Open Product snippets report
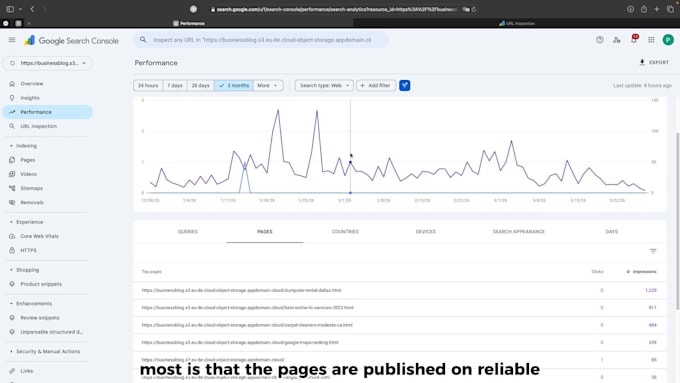 [41, 284]
